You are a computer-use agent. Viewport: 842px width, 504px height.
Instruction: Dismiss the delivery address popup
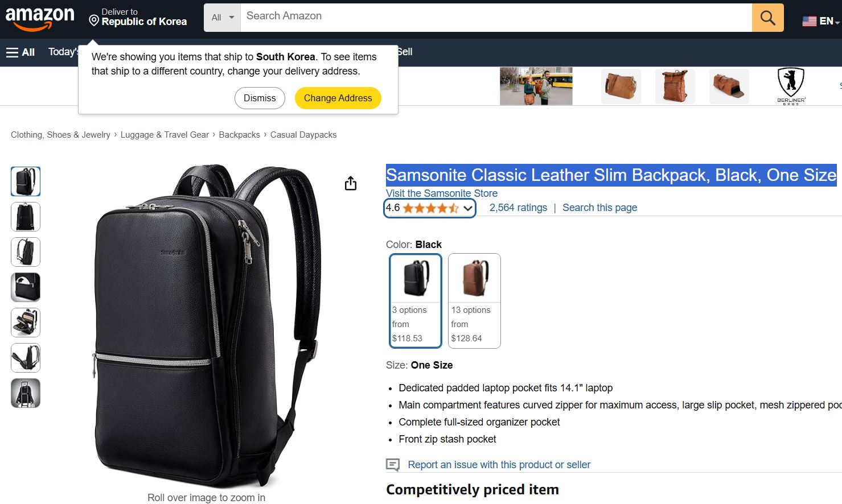[x=260, y=98]
